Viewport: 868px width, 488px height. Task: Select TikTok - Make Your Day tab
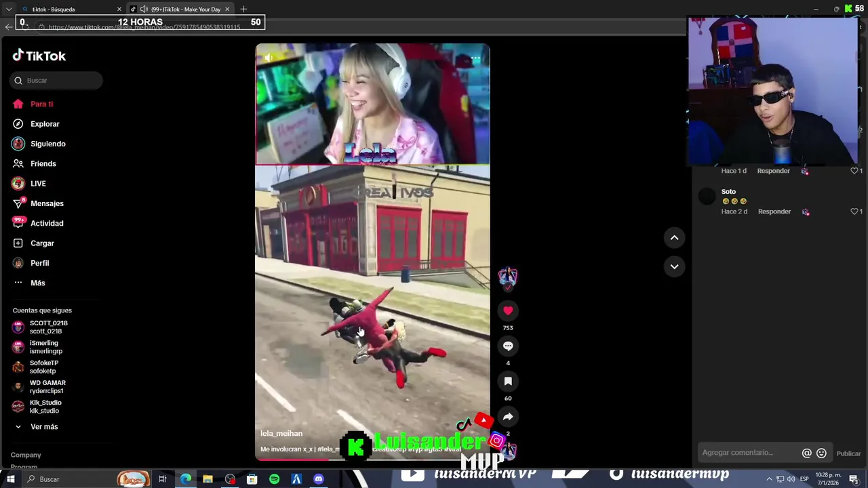point(182,9)
